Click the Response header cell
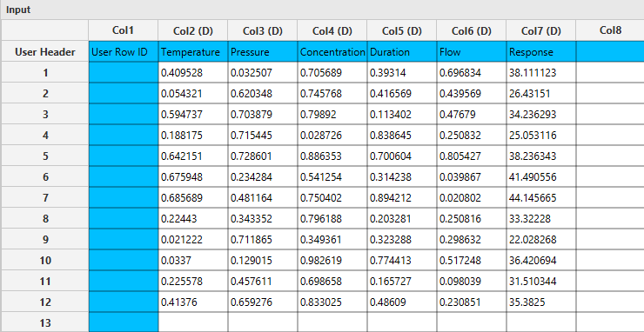644x332 pixels. [x=541, y=51]
